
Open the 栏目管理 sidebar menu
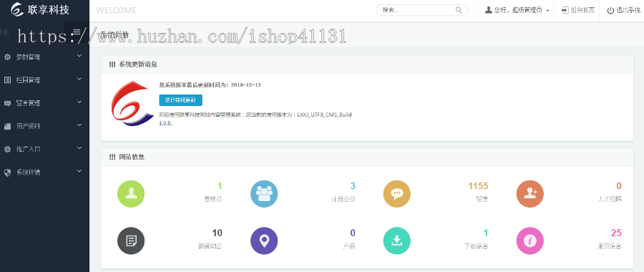[x=44, y=80]
